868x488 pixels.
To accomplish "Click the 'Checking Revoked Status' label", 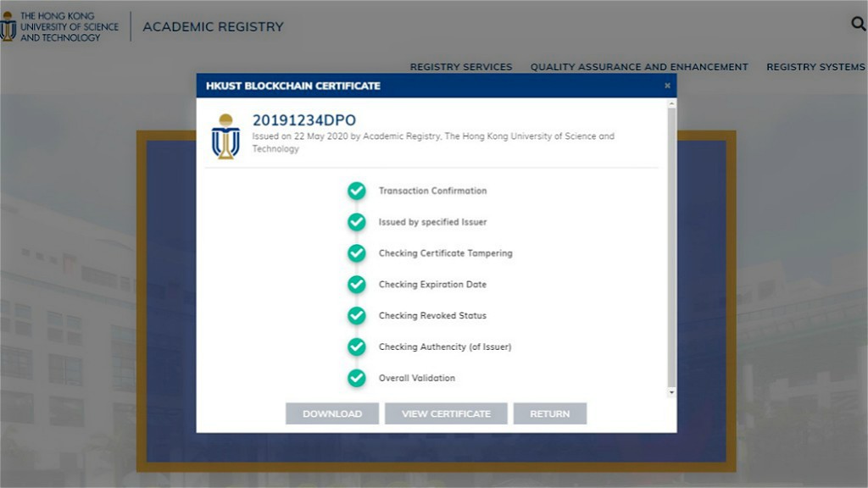I will click(432, 315).
